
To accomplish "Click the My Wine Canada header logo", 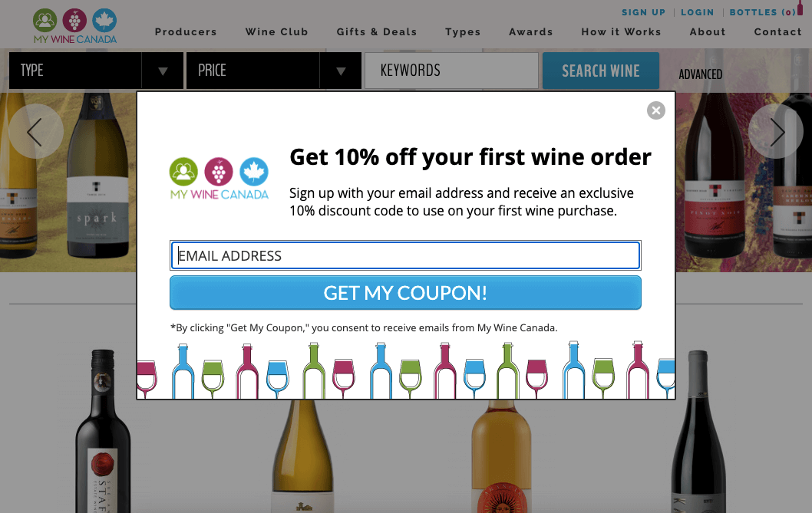I will tap(74, 26).
